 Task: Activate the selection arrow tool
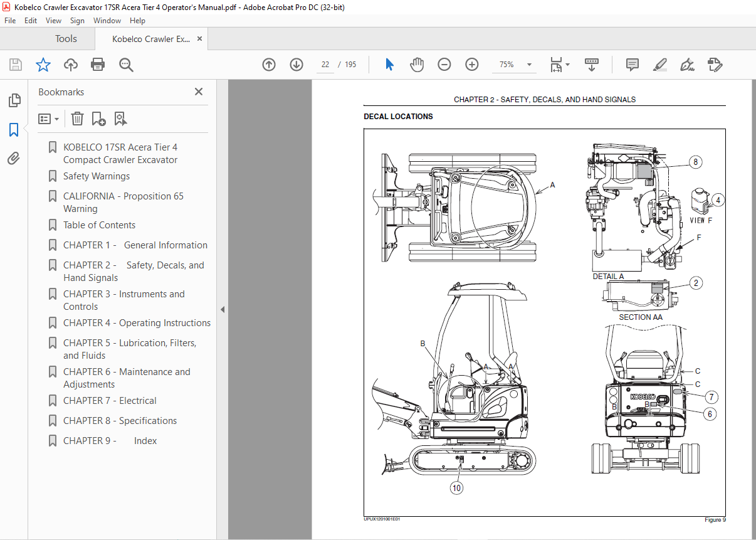(x=389, y=65)
